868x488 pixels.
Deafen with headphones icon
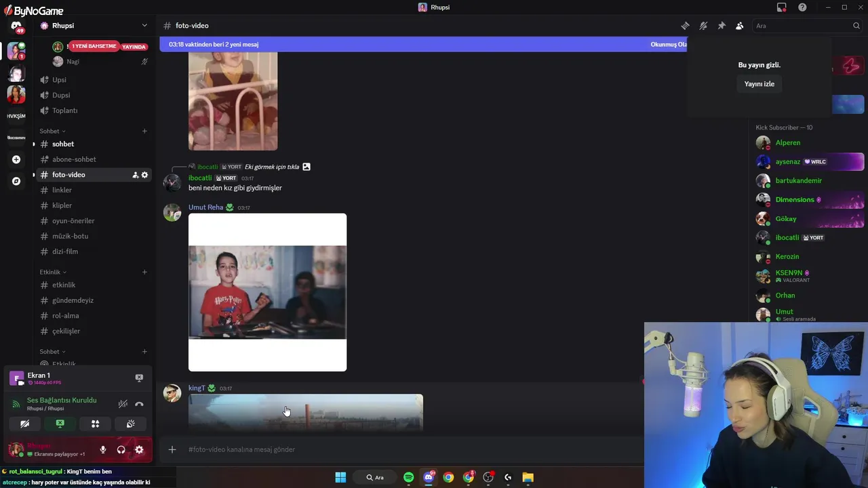point(121,449)
